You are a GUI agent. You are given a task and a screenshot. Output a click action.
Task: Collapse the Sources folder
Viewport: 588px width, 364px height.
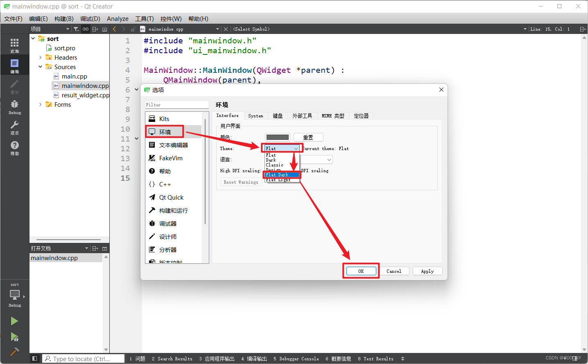coord(40,67)
